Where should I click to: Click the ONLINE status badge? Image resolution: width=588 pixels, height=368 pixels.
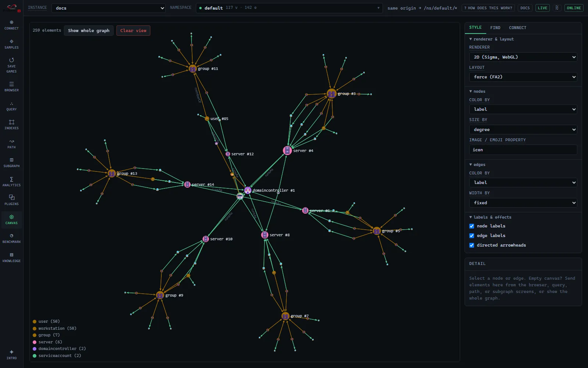click(x=574, y=8)
